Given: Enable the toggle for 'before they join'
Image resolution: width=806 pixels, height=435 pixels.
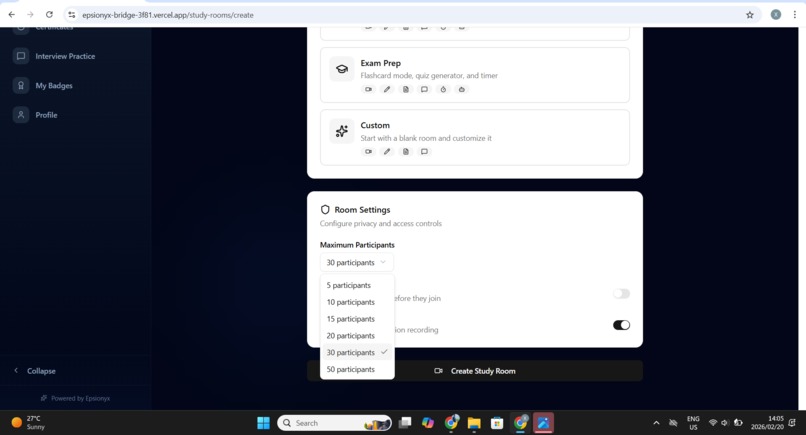Looking at the screenshot, I should pos(621,294).
